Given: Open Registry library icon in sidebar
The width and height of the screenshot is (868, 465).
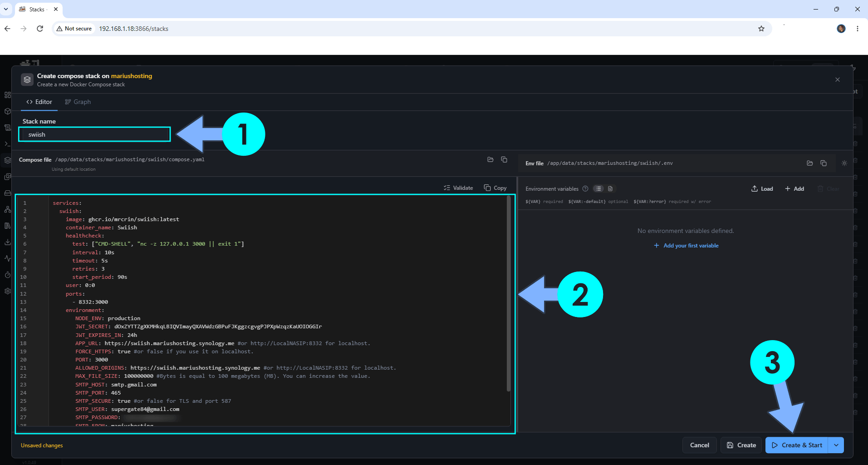Looking at the screenshot, I should pos(8,226).
